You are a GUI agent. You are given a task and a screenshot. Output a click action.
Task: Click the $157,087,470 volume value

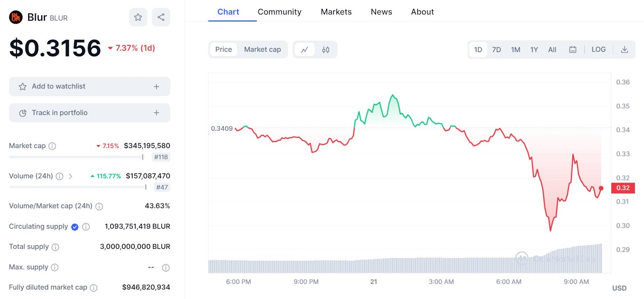click(x=148, y=176)
